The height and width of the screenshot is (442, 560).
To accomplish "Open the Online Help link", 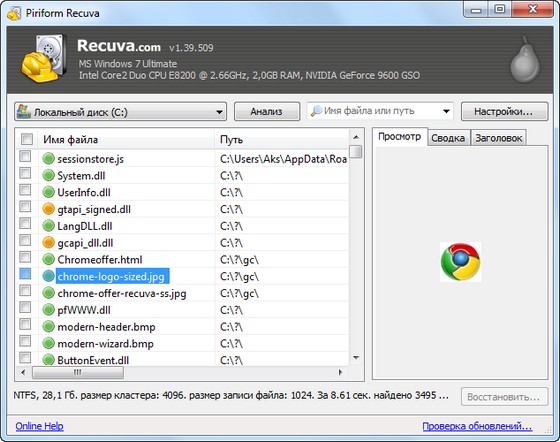I will 39,426.
